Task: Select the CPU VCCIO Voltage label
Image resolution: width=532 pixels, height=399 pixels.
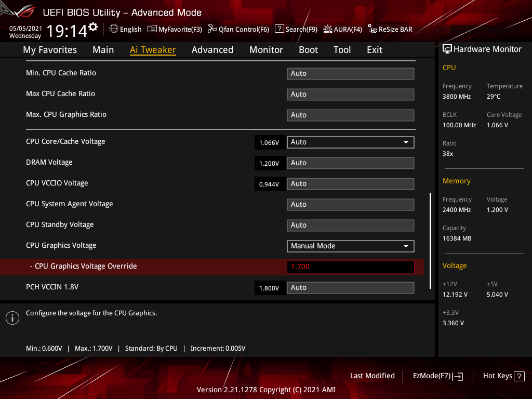Action: click(x=57, y=183)
